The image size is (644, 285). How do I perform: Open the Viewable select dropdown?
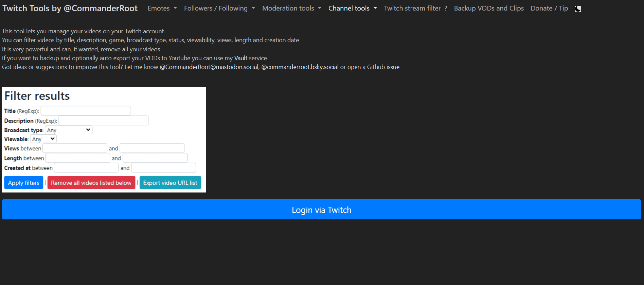(x=43, y=139)
